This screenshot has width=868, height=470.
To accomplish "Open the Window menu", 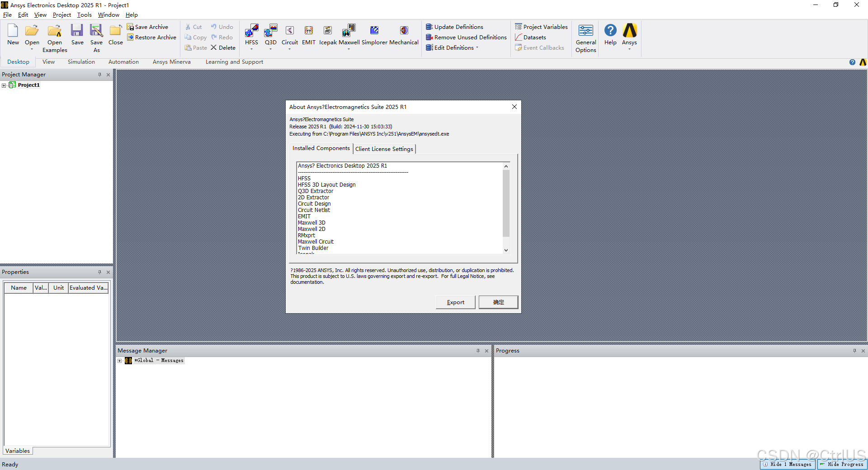I will [108, 15].
